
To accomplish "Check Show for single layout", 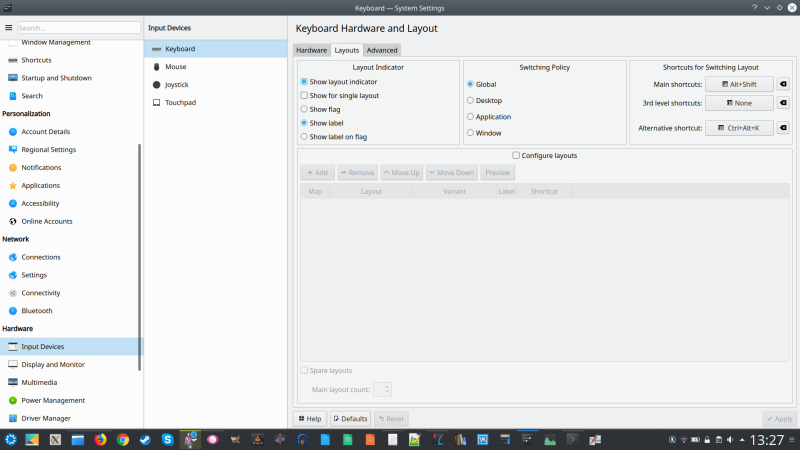I will pyautogui.click(x=305, y=95).
